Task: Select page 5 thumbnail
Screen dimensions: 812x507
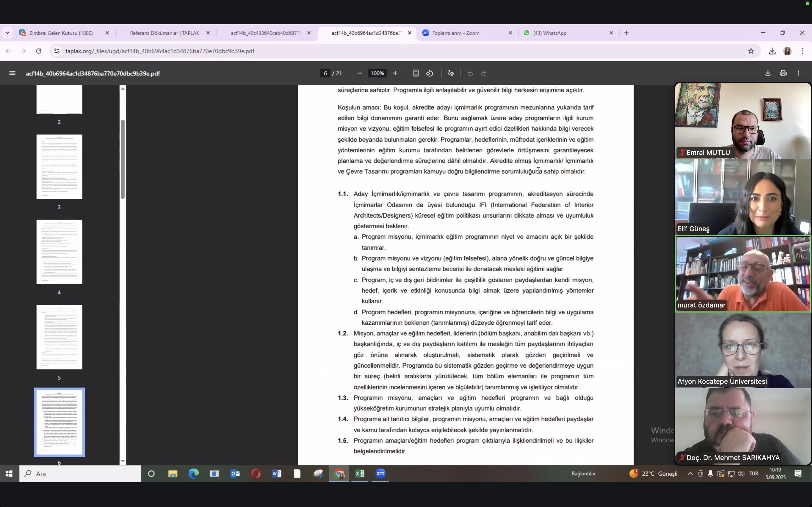Action: click(59, 337)
